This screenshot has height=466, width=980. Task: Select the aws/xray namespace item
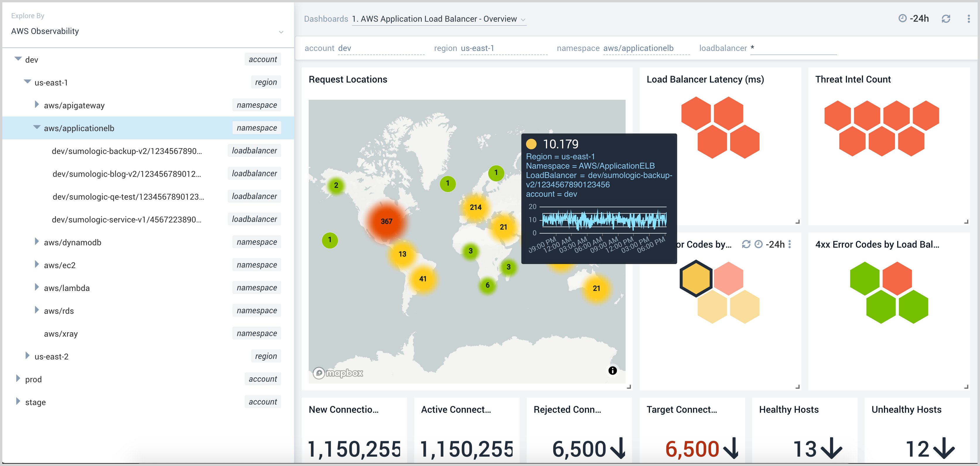pyautogui.click(x=61, y=334)
